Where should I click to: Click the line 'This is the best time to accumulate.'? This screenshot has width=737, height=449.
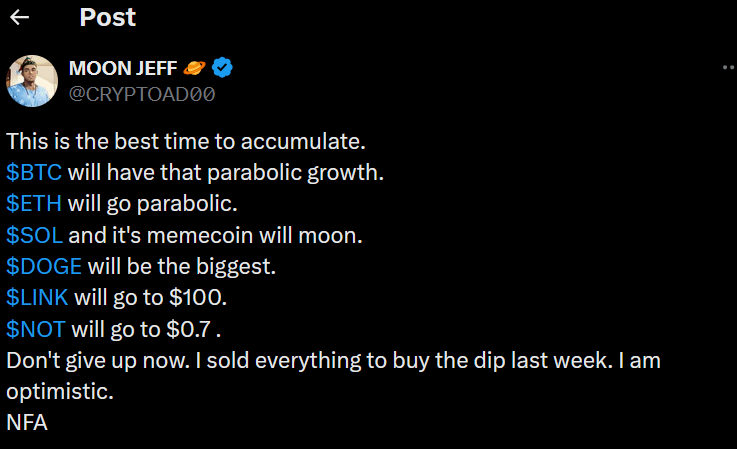pos(186,142)
